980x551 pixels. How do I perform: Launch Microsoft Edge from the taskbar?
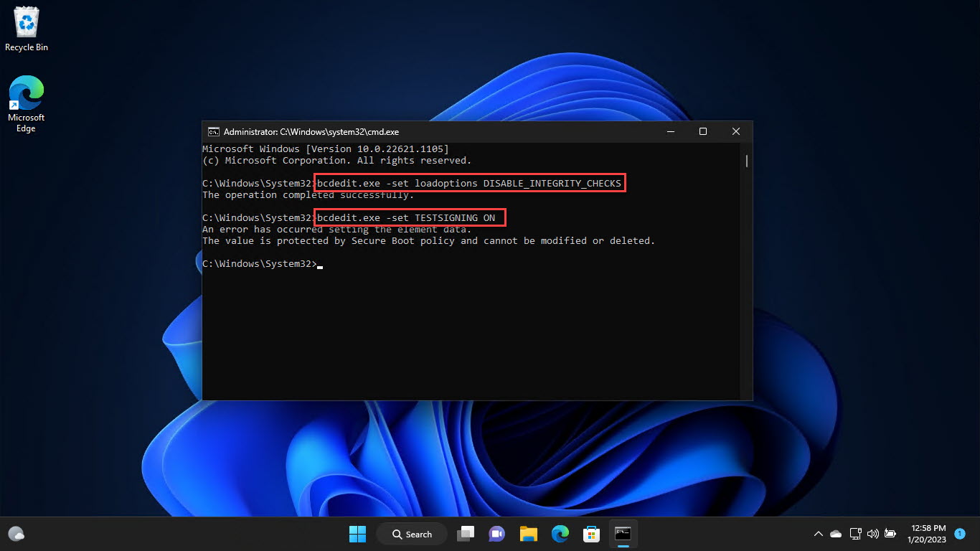[560, 534]
